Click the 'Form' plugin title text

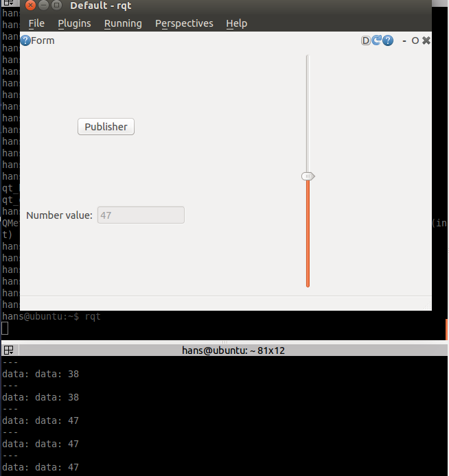tap(43, 40)
